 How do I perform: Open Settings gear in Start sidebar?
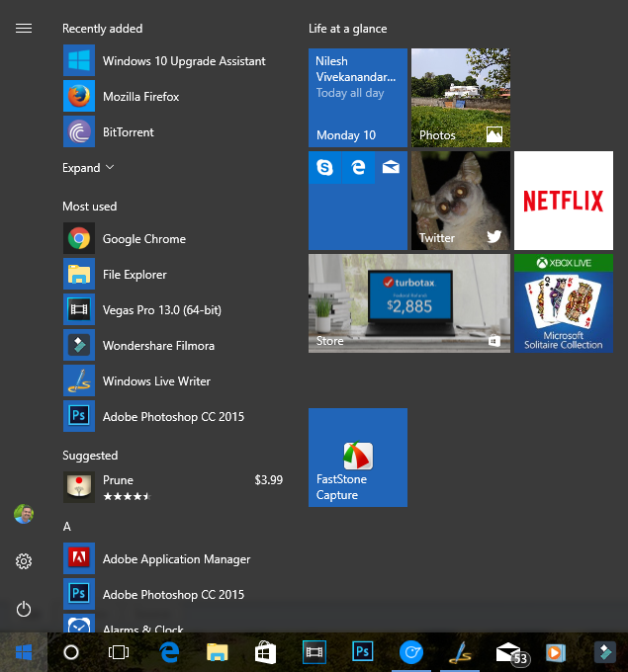[x=24, y=561]
